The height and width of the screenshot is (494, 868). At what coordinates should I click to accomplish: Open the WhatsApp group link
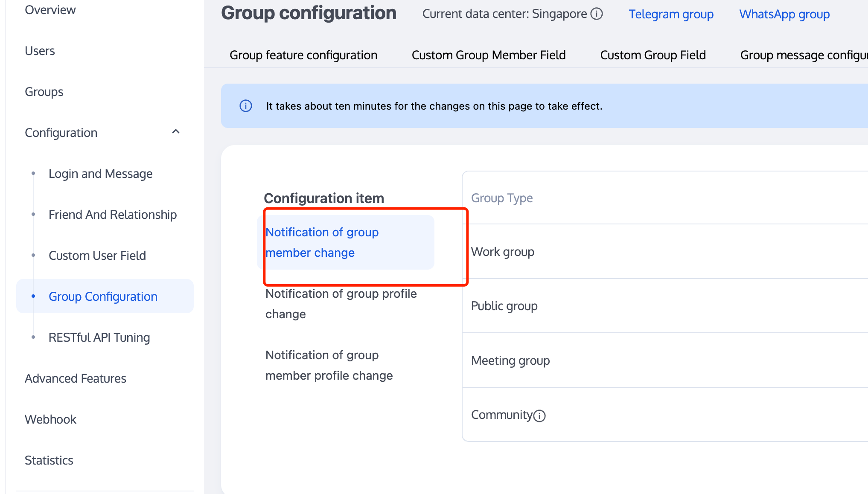point(784,14)
